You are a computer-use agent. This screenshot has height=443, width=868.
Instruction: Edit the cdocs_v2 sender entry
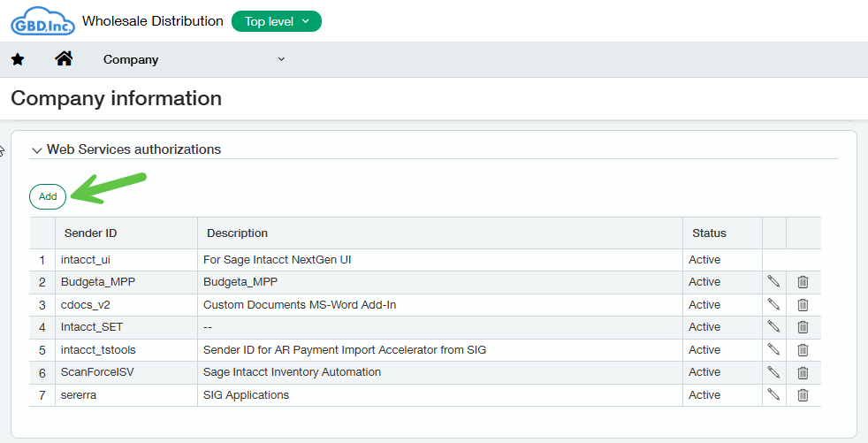tap(773, 304)
